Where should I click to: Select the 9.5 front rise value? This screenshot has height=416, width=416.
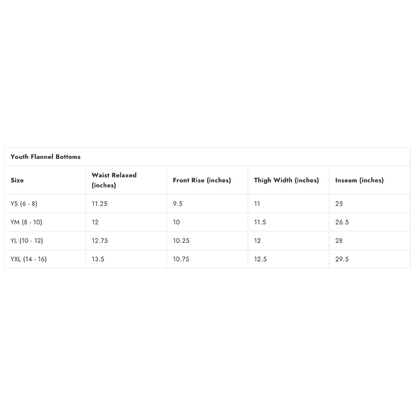pyautogui.click(x=178, y=204)
